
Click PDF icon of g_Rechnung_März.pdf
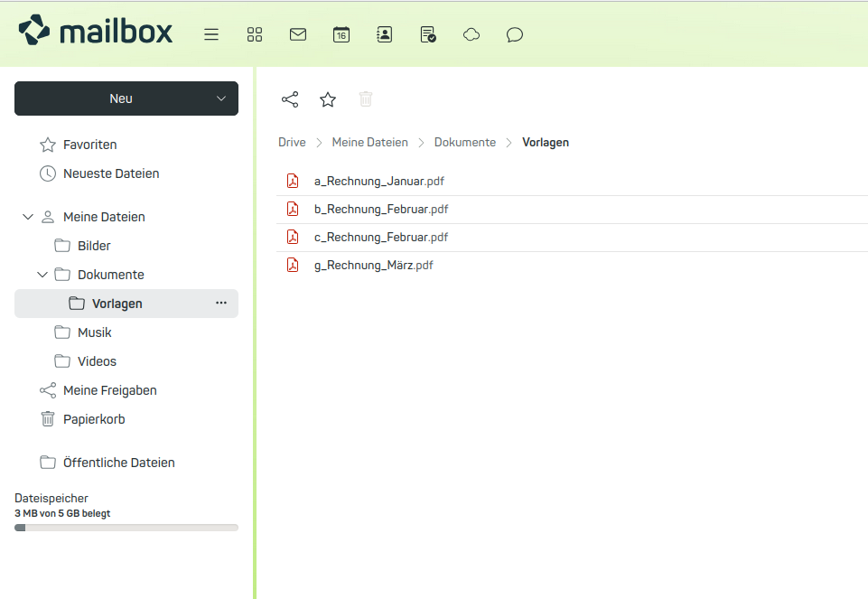(x=293, y=266)
